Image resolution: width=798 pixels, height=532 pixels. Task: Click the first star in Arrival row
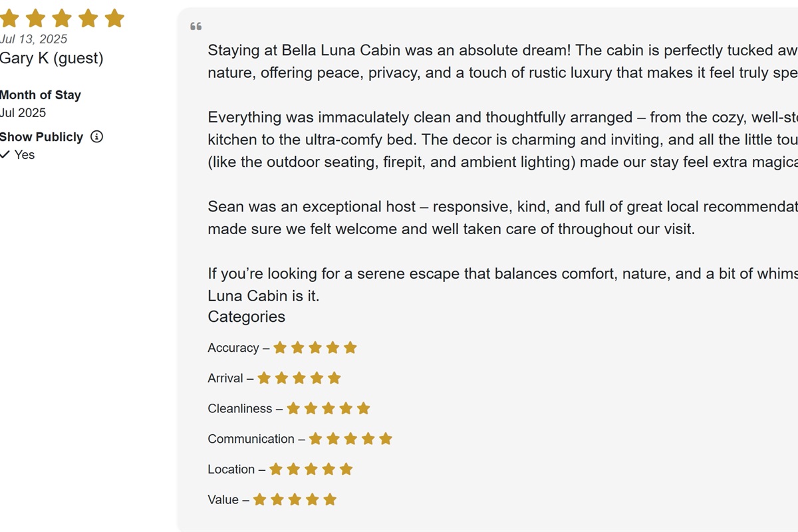click(264, 378)
